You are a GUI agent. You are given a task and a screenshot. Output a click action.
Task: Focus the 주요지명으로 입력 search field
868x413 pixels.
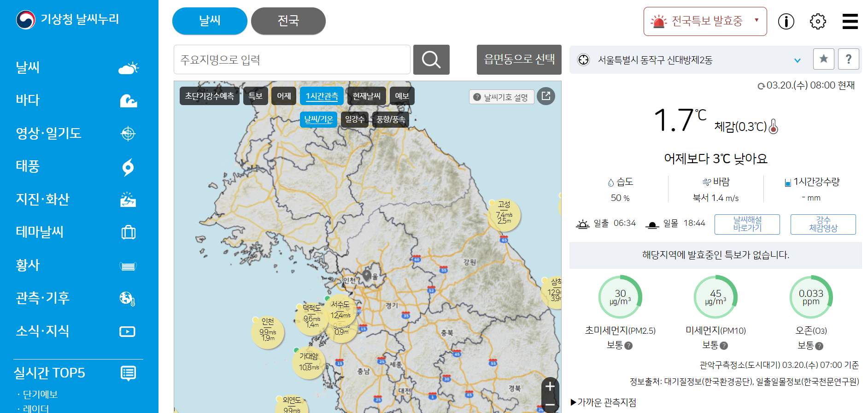coord(292,59)
